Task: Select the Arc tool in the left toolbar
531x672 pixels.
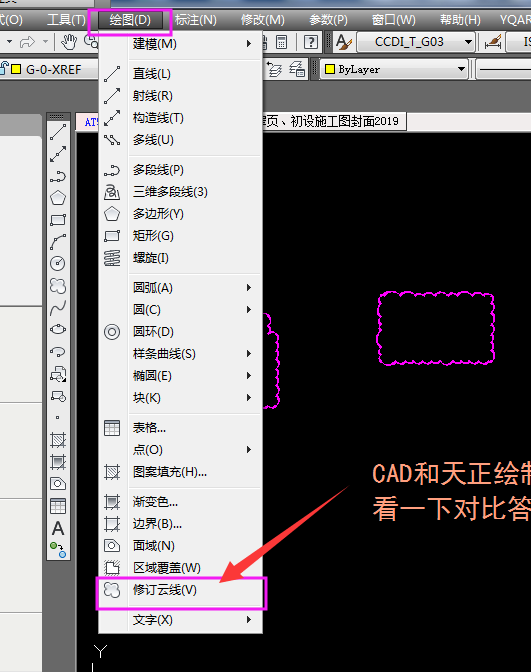Action: pos(58,242)
